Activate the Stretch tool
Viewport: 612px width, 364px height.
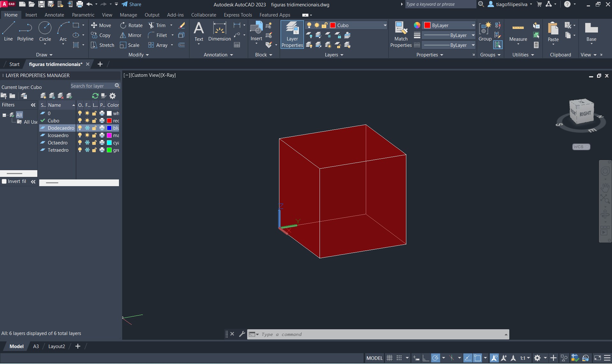coord(102,45)
